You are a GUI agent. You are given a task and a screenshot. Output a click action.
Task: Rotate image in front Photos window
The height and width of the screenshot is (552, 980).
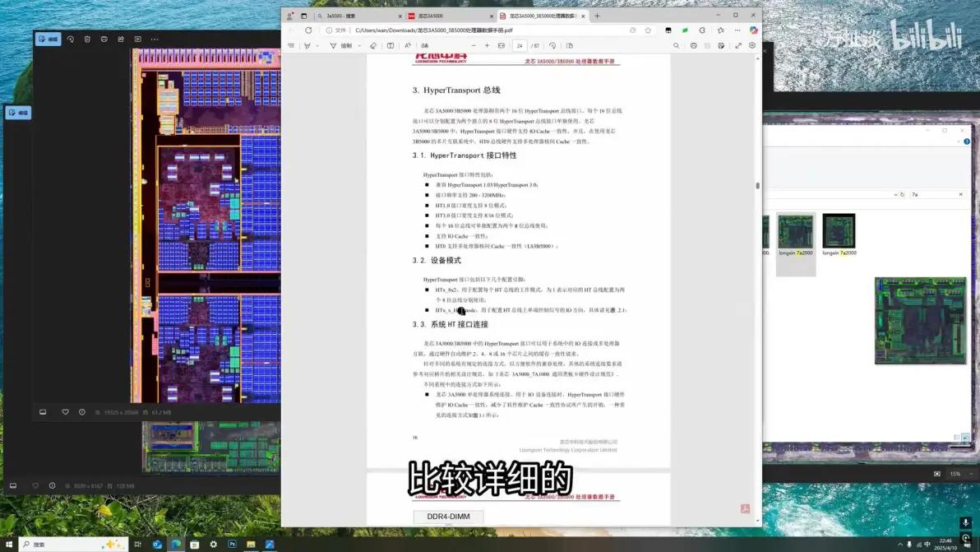(x=70, y=39)
